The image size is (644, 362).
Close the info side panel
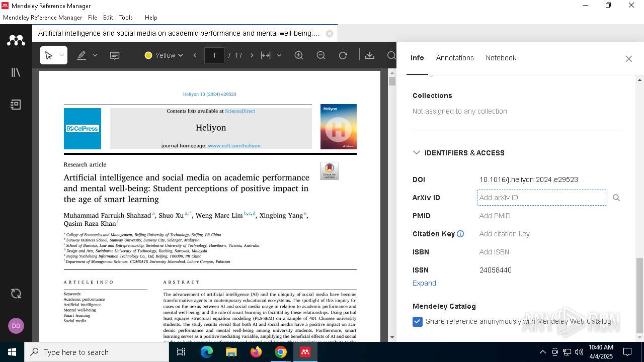629,59
